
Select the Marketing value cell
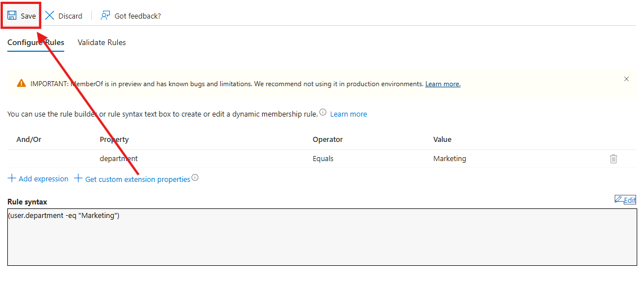point(450,158)
